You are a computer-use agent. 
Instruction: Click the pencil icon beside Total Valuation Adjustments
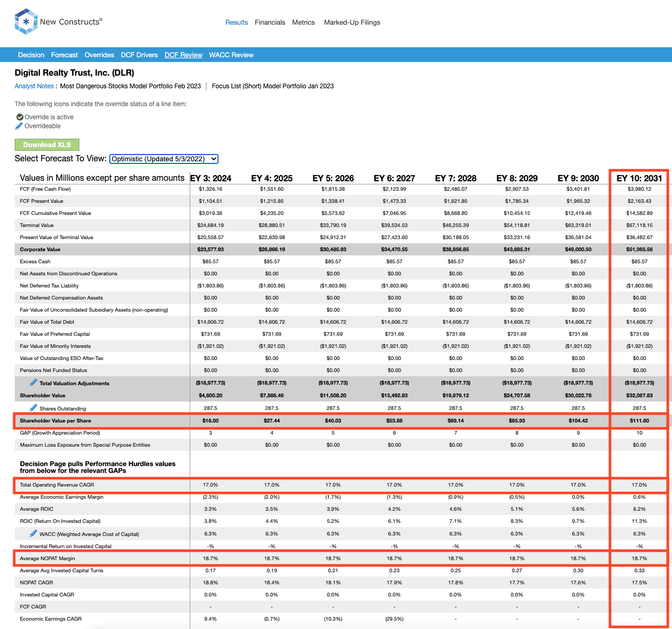tap(34, 383)
